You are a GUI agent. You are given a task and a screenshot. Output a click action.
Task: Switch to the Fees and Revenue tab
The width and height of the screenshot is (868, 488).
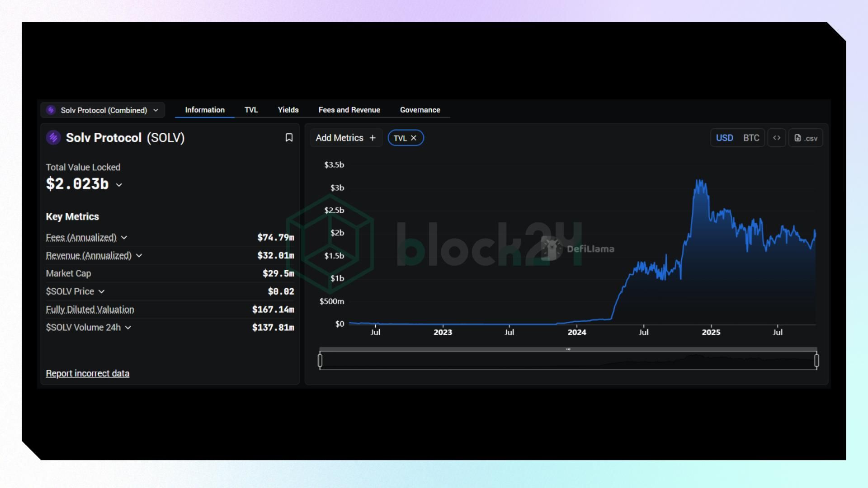click(349, 110)
